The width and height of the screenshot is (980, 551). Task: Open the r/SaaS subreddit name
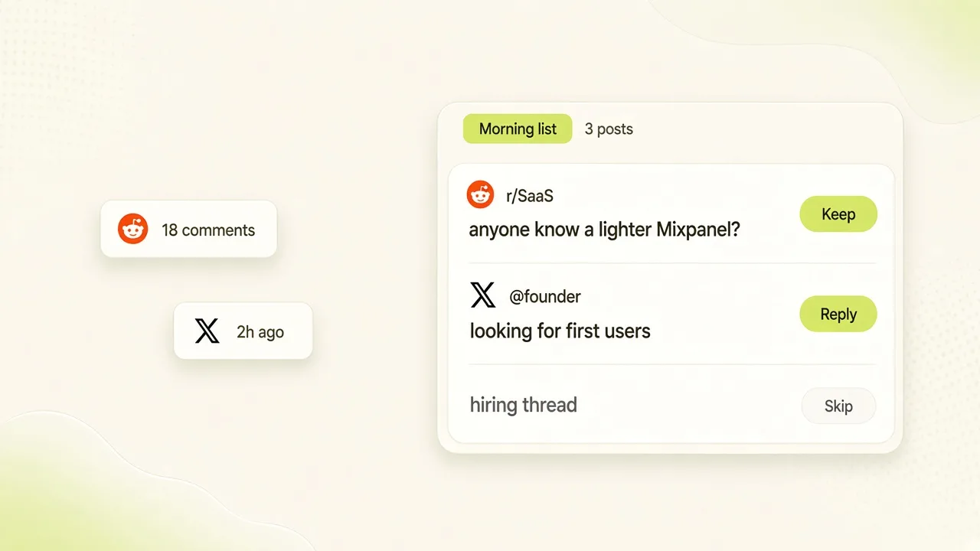530,197
